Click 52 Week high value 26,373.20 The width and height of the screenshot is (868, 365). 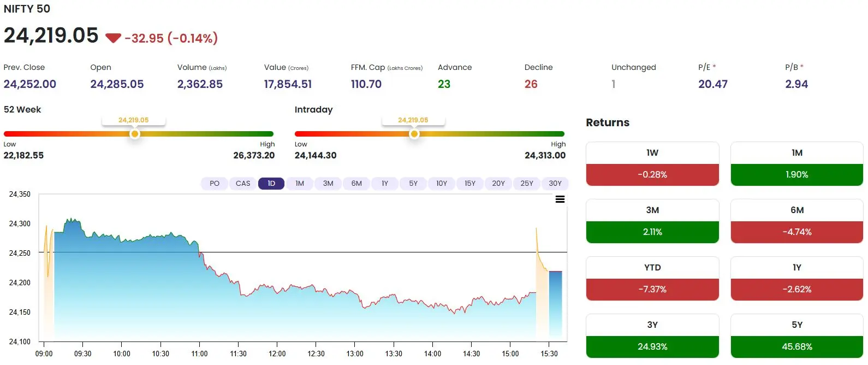[254, 155]
